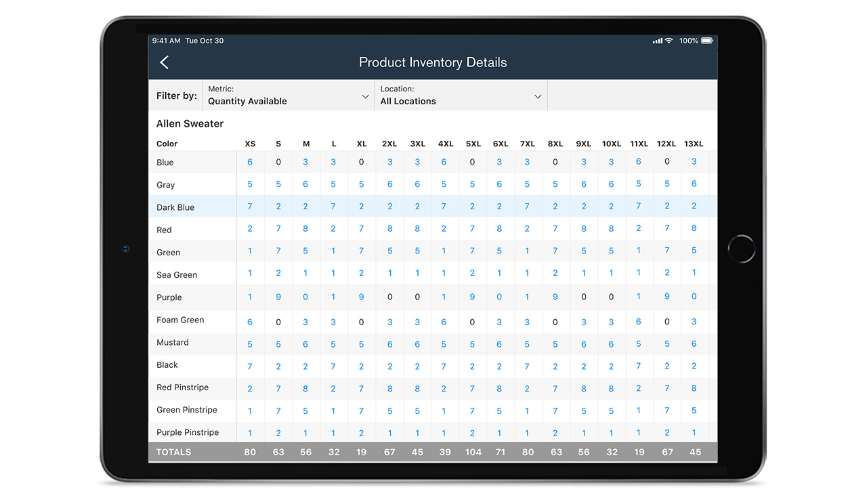
Task: Select the Gray color row label
Action: click(166, 185)
